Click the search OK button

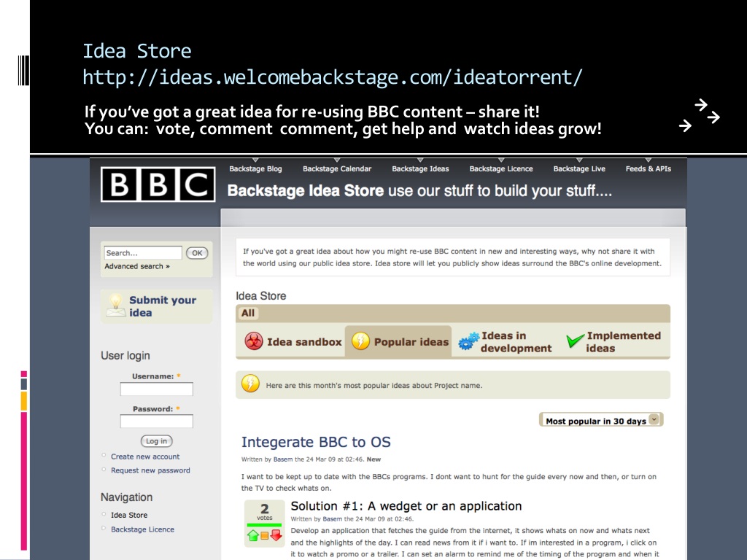(197, 253)
